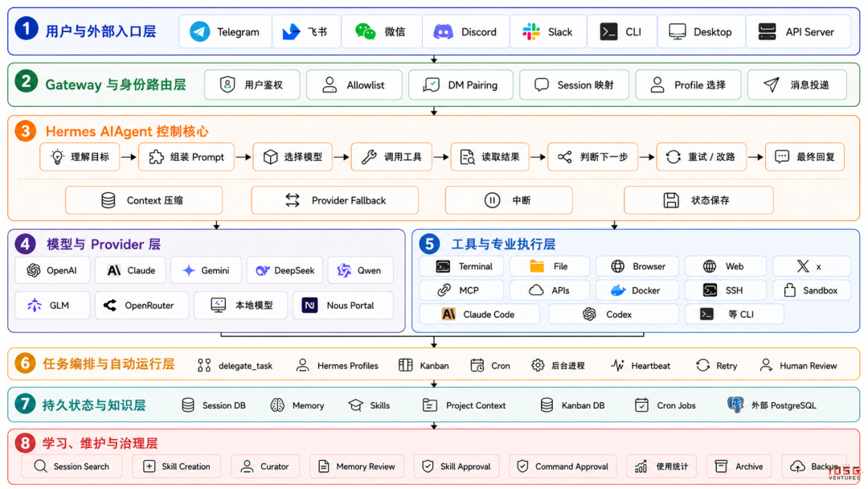Click the 用户鉴权 shield icon

227,84
